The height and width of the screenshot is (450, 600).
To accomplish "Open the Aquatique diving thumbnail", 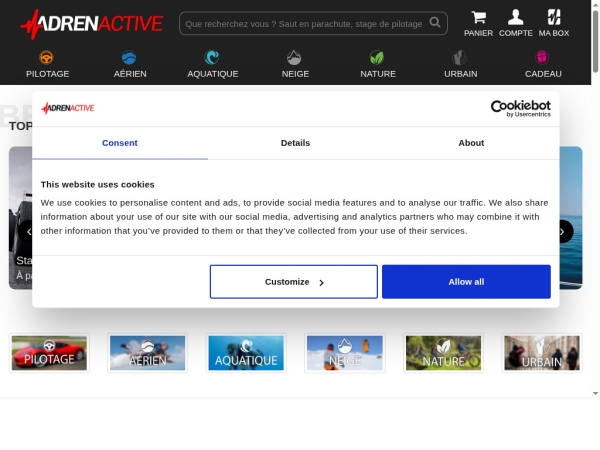I will pos(246,353).
